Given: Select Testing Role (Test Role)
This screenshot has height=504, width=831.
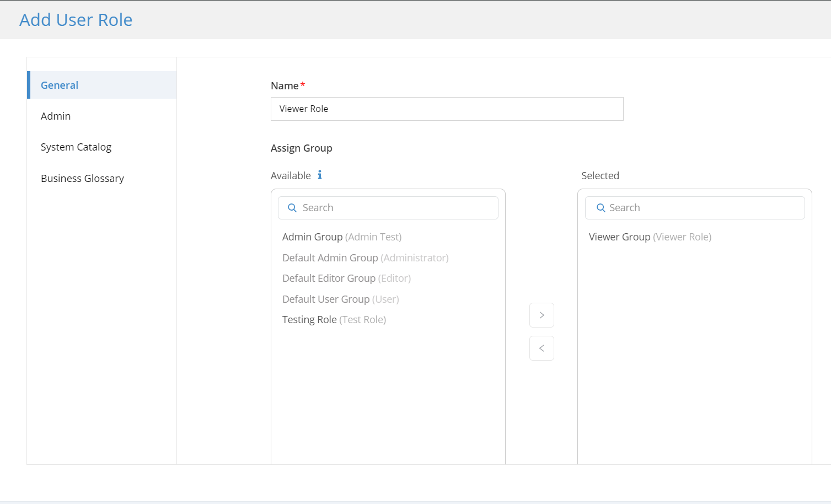Looking at the screenshot, I should (334, 319).
